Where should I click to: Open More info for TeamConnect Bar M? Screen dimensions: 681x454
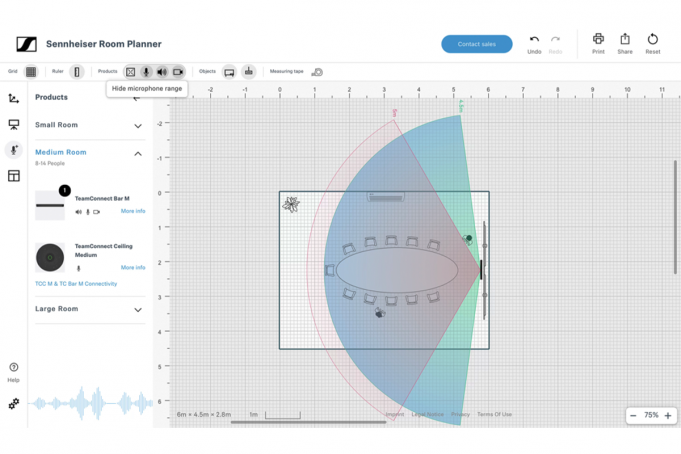133,211
